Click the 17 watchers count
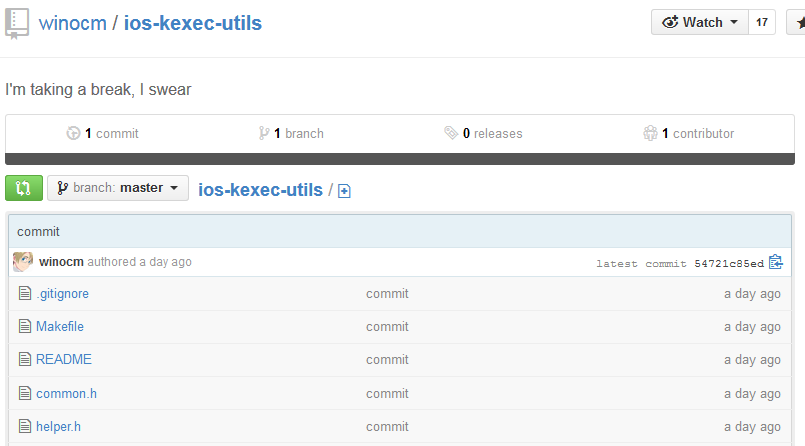This screenshot has width=805, height=446. [x=762, y=23]
